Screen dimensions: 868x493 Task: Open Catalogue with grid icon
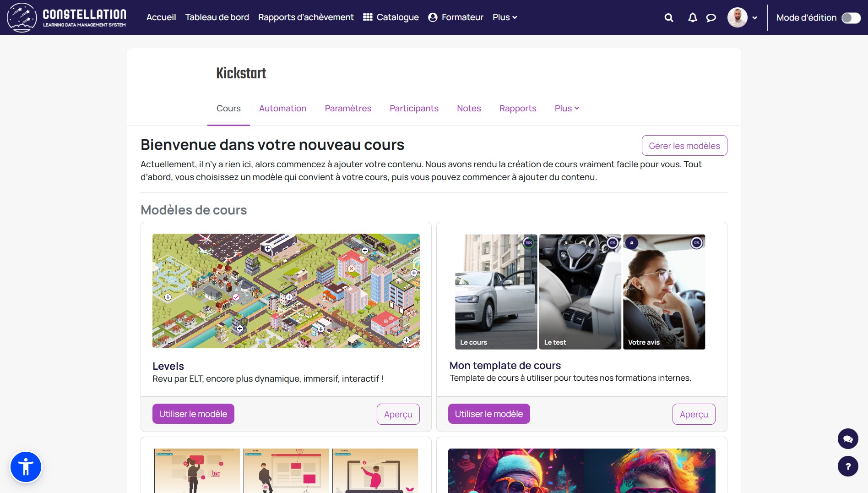[391, 17]
